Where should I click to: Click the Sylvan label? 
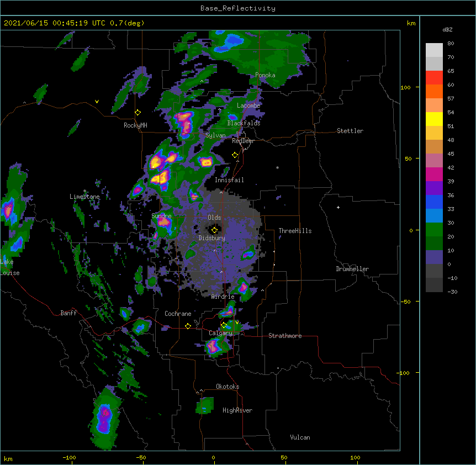coord(215,135)
